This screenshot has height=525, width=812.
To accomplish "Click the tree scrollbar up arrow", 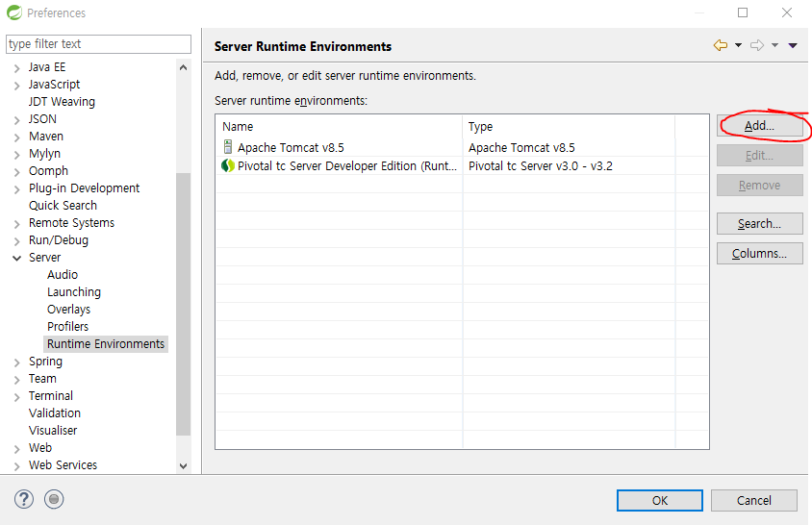I will coord(184,67).
